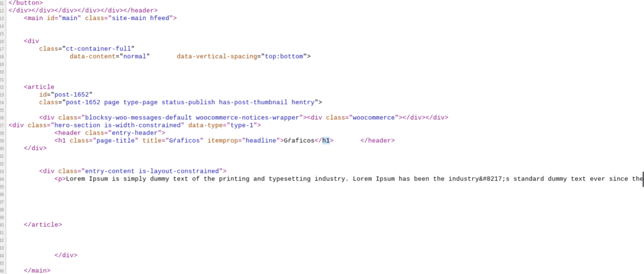644x274 pixels.
Task: Click the "headline" itemprop value
Action: pos(261,141)
